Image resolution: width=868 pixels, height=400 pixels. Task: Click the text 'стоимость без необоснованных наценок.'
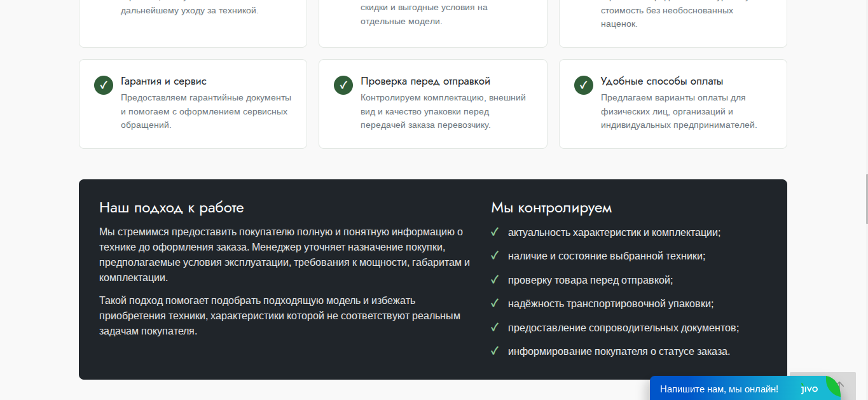point(667,17)
